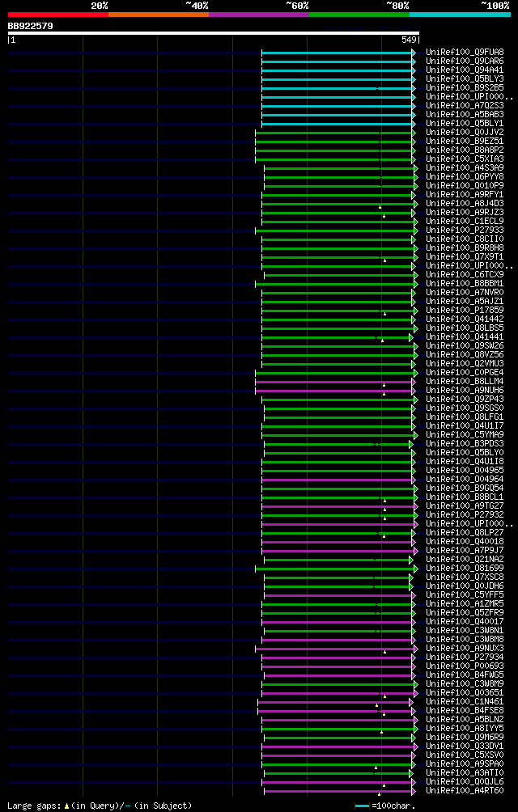Select label UniRef100_A7NVR0
This screenshot has width=518, height=812.
point(465,292)
